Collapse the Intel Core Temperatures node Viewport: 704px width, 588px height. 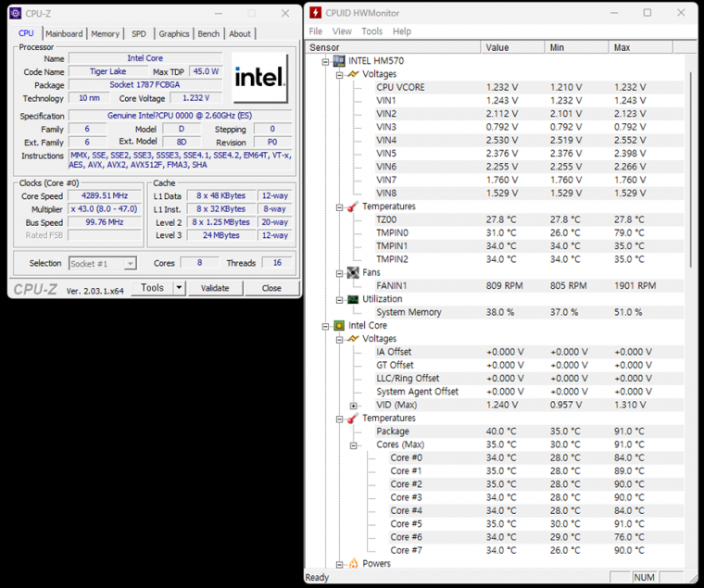pos(339,419)
